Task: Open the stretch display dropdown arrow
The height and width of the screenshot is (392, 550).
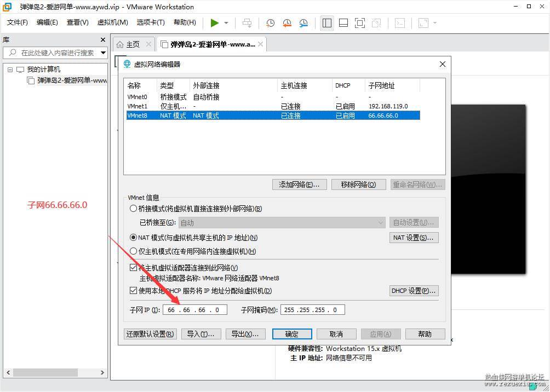Action: click(x=435, y=23)
